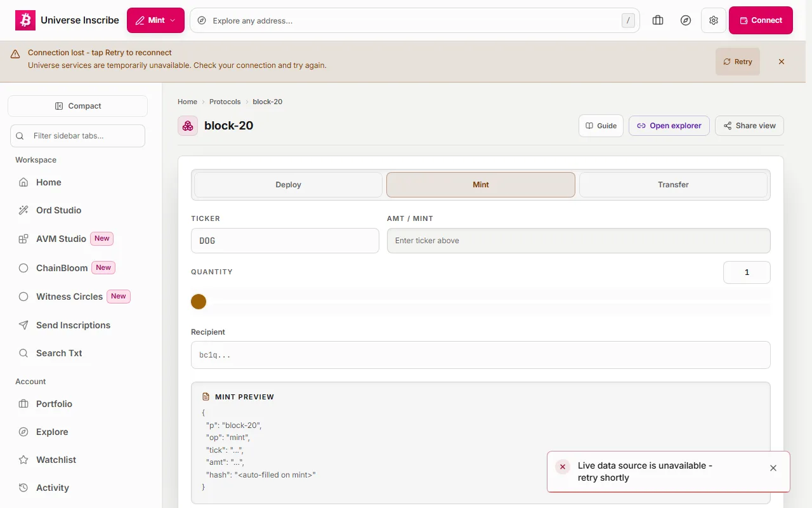This screenshot has height=508, width=812.
Task: Click the TICKER input field
Action: pyautogui.click(x=285, y=241)
